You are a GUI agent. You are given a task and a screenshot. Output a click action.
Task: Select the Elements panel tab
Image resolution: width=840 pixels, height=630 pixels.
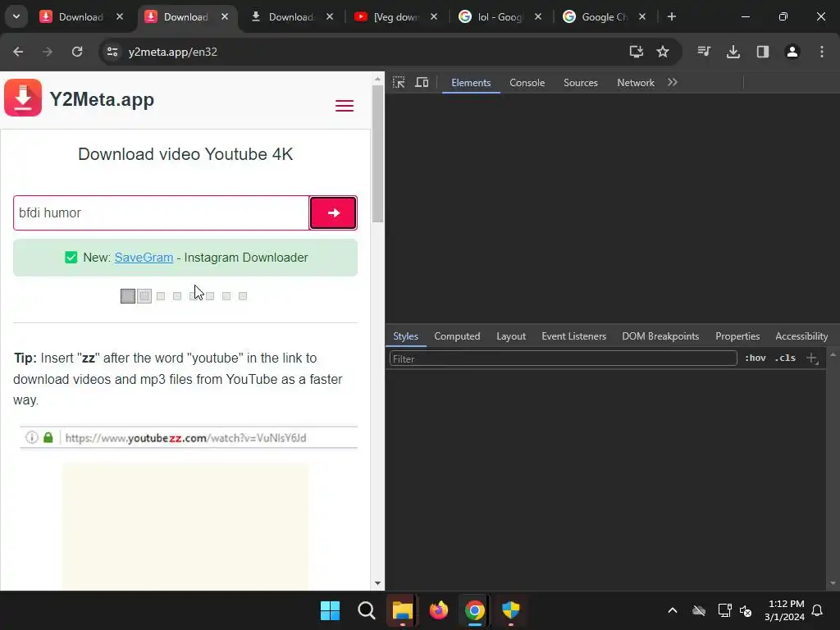point(471,83)
